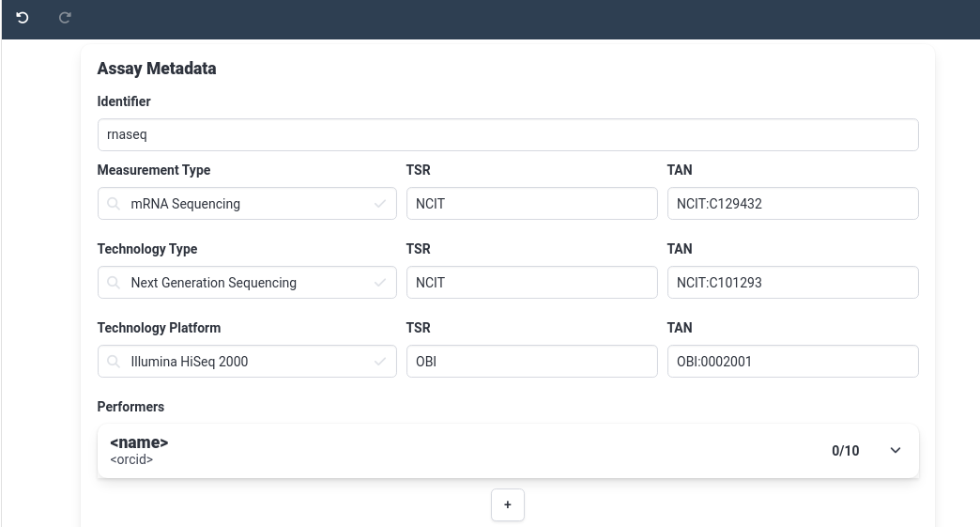Click checkmark icon in Next Generation Sequencing field
Image resolution: width=980 pixels, height=527 pixels.
[380, 283]
